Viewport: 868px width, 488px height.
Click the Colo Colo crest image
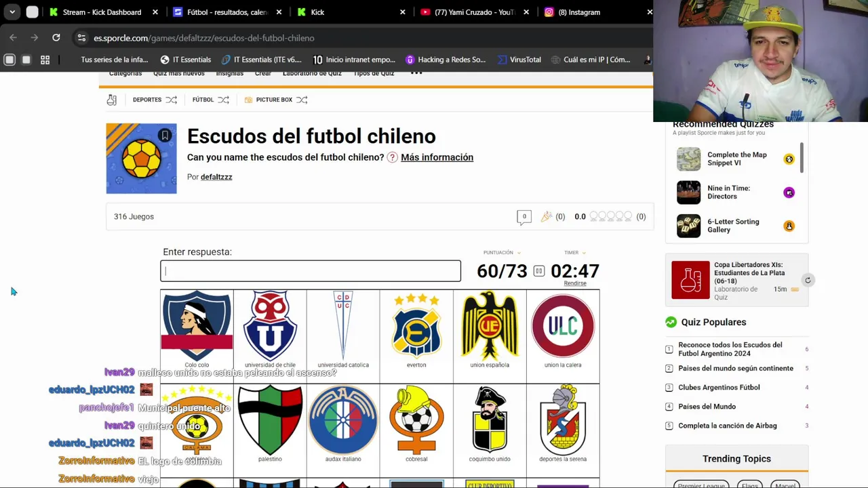[x=197, y=326]
